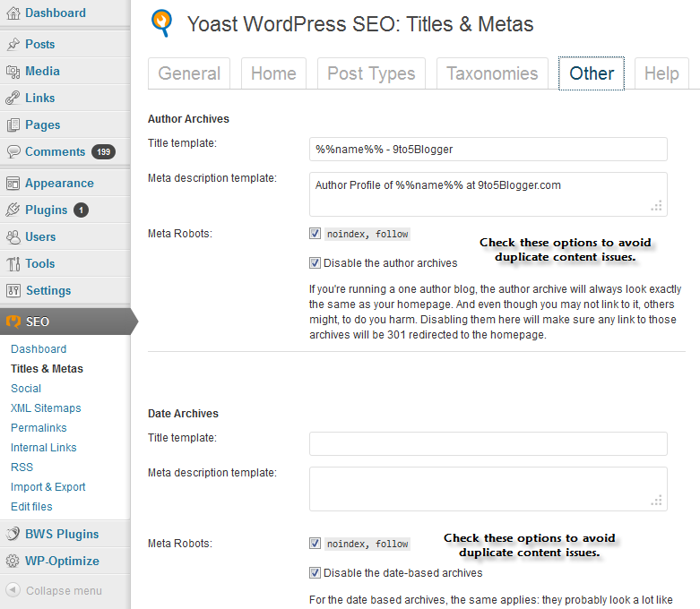
Task: Click the Tools wrench icon
Action: (x=13, y=263)
